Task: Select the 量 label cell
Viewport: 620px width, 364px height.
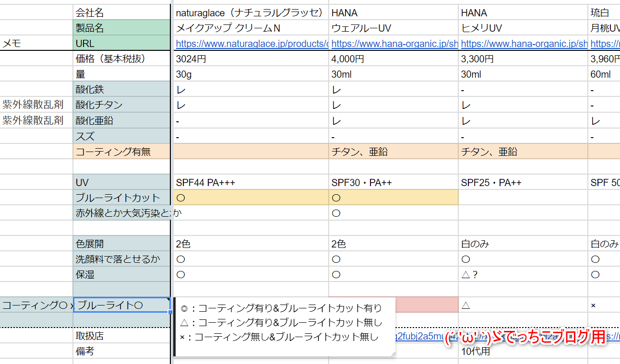Action: click(121, 74)
